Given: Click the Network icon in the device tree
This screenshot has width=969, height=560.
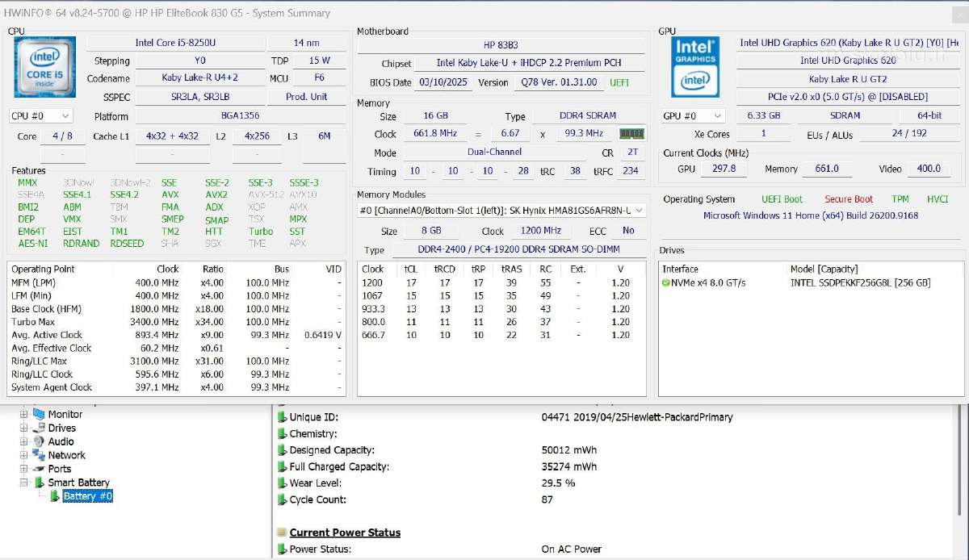Looking at the screenshot, I should tap(39, 455).
